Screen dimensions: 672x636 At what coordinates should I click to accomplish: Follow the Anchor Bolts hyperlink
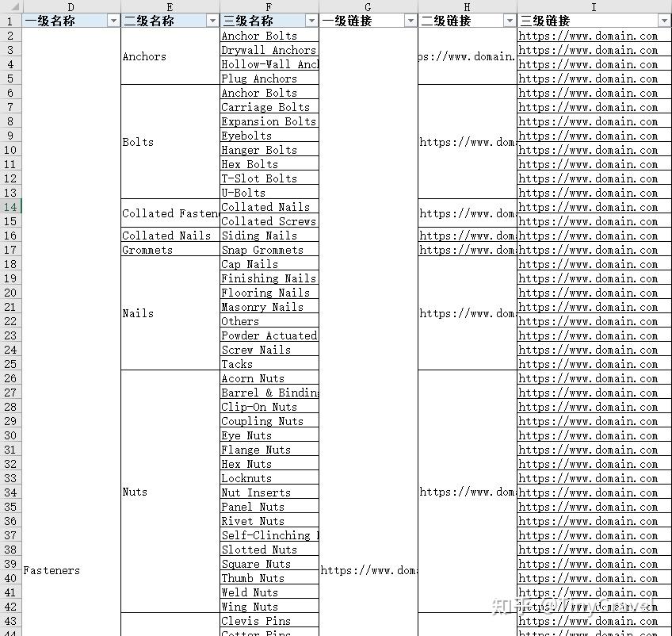click(259, 36)
